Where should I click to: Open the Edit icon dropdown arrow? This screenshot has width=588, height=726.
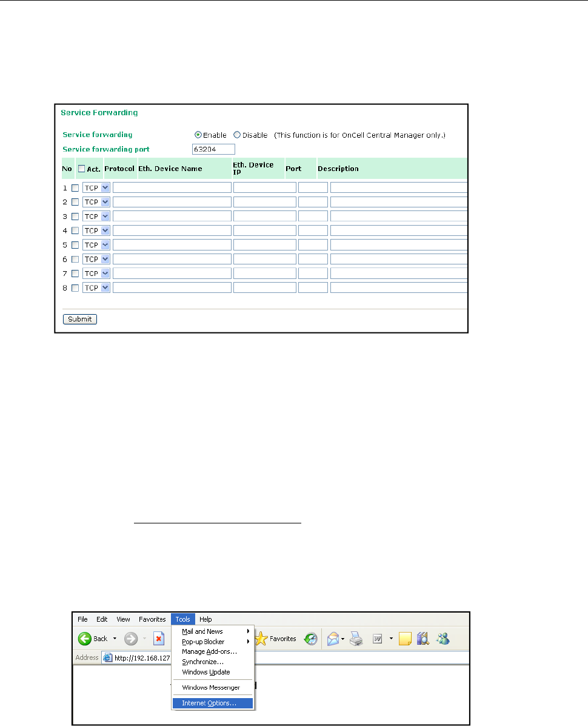click(x=391, y=639)
